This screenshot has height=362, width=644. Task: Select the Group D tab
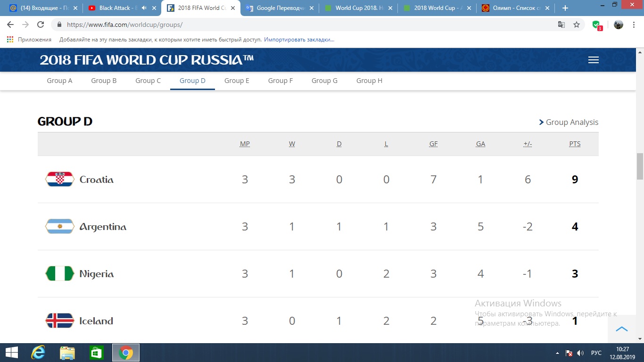click(x=192, y=81)
